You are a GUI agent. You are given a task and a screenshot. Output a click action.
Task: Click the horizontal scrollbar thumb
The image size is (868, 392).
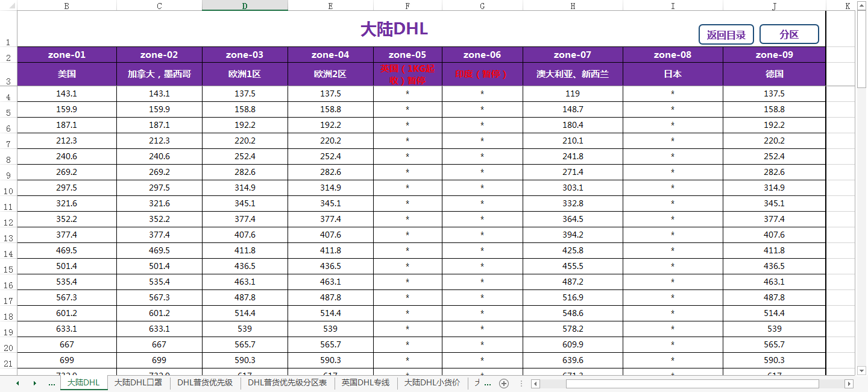coord(692,384)
